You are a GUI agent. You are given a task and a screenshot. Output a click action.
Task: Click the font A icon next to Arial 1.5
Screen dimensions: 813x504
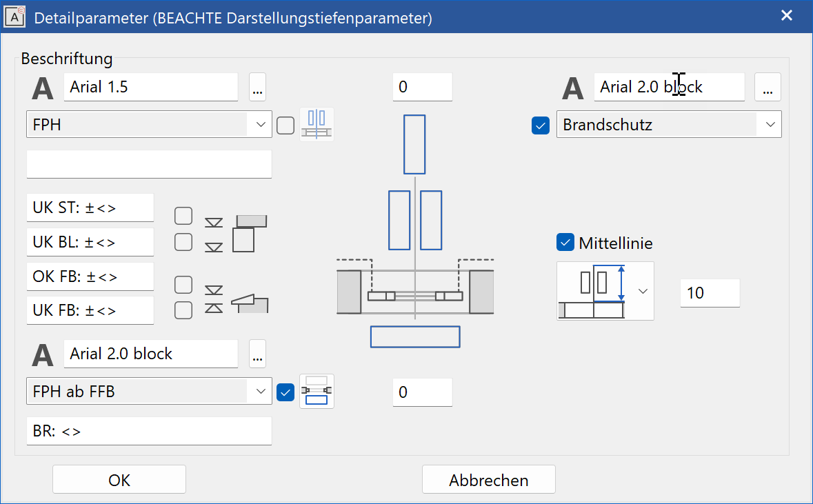43,88
